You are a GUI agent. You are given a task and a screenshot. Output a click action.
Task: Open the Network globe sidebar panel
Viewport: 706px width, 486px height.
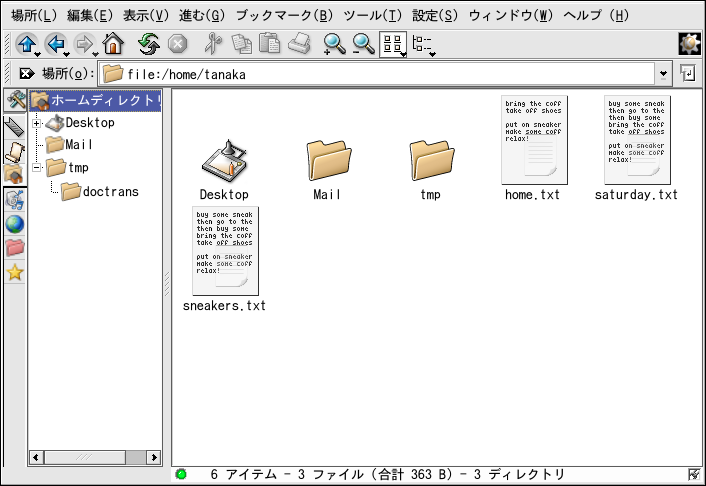click(x=15, y=224)
